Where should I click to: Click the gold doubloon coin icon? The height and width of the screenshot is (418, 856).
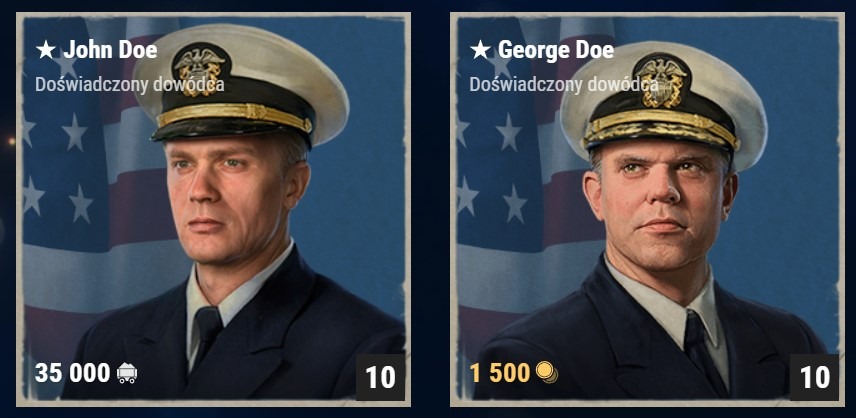[546, 373]
